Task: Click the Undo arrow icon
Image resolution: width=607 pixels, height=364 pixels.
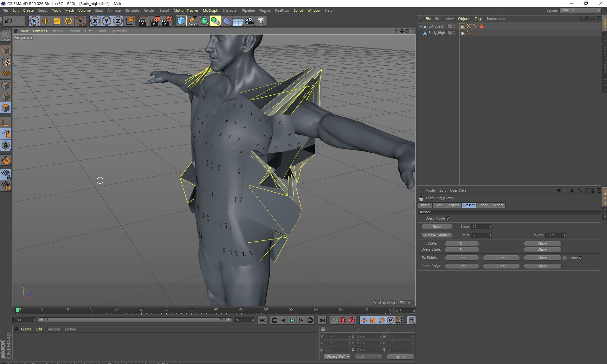Action: coord(8,21)
